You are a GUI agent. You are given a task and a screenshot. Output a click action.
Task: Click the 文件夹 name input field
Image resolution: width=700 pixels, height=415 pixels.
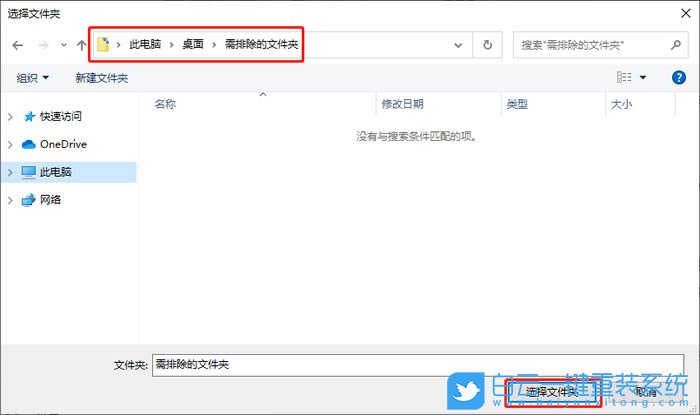(418, 365)
